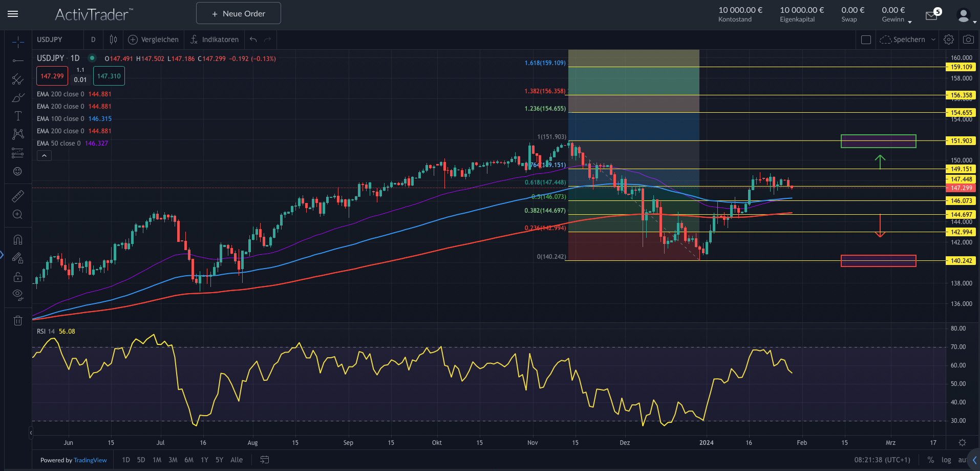Select the text annotation tool
980x471 pixels.
pos(18,116)
